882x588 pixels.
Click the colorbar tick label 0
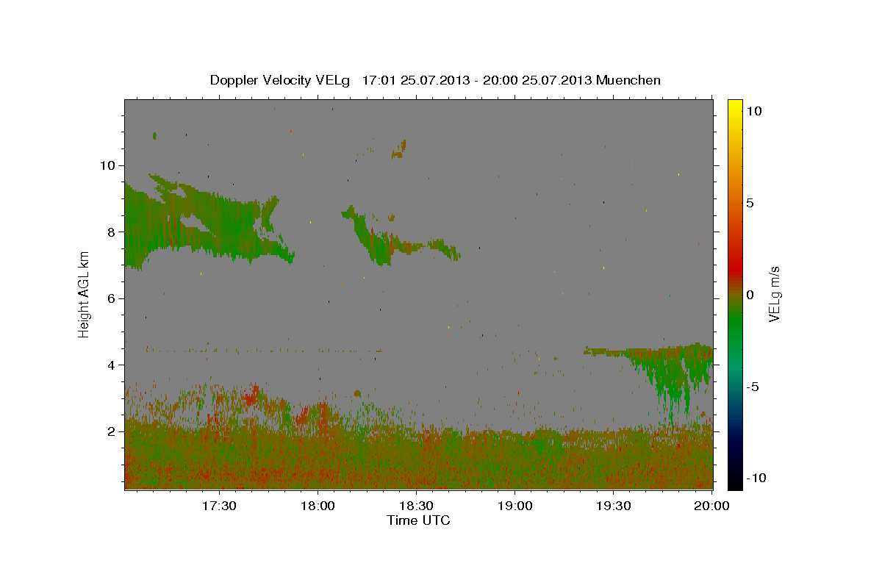click(x=750, y=295)
